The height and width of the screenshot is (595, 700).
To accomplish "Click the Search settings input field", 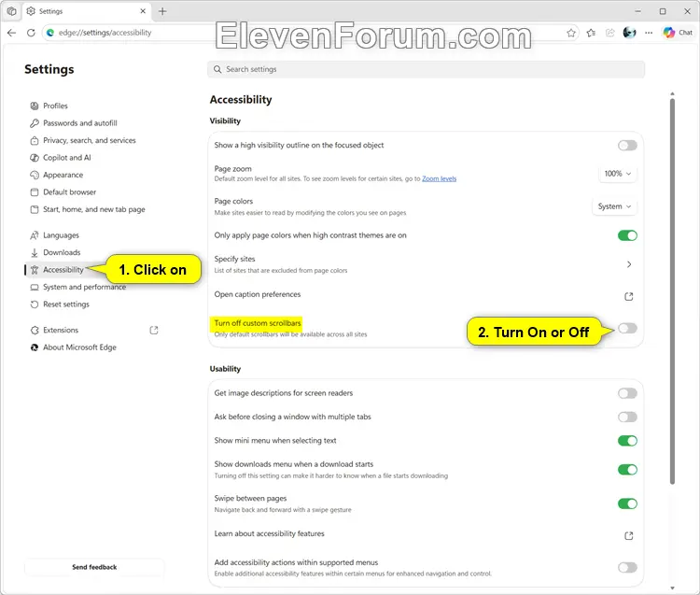I will (426, 70).
